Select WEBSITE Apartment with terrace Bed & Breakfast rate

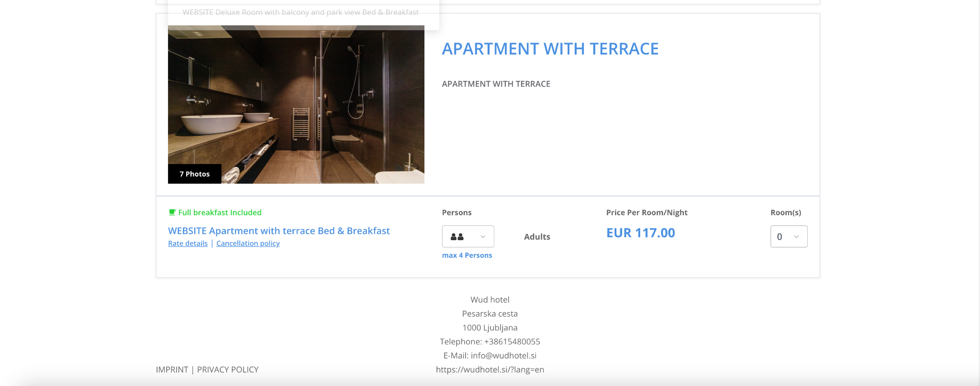pos(278,231)
